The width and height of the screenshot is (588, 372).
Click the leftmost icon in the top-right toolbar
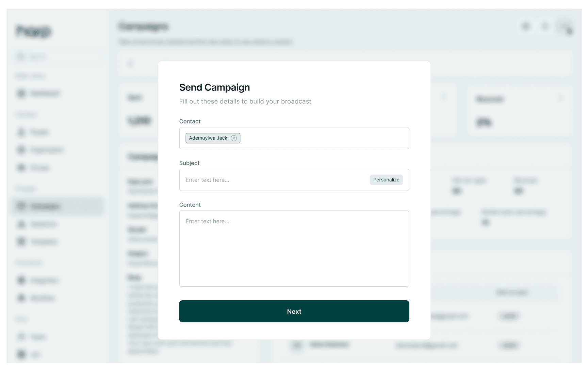(x=526, y=26)
